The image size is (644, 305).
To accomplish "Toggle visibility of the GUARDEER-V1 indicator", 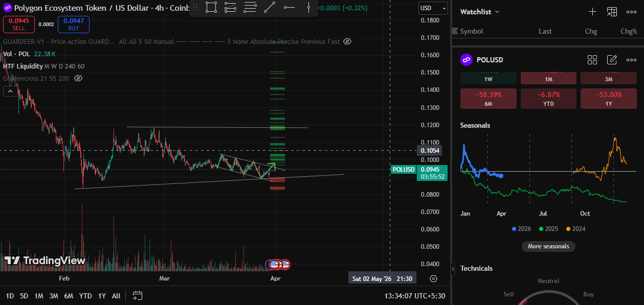I will [347, 41].
